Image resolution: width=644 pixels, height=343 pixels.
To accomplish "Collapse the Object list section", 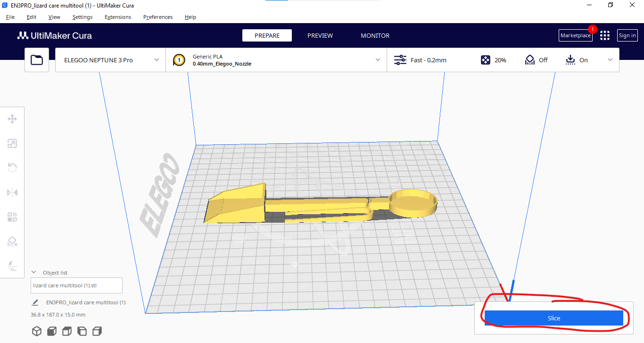I will pos(34,272).
